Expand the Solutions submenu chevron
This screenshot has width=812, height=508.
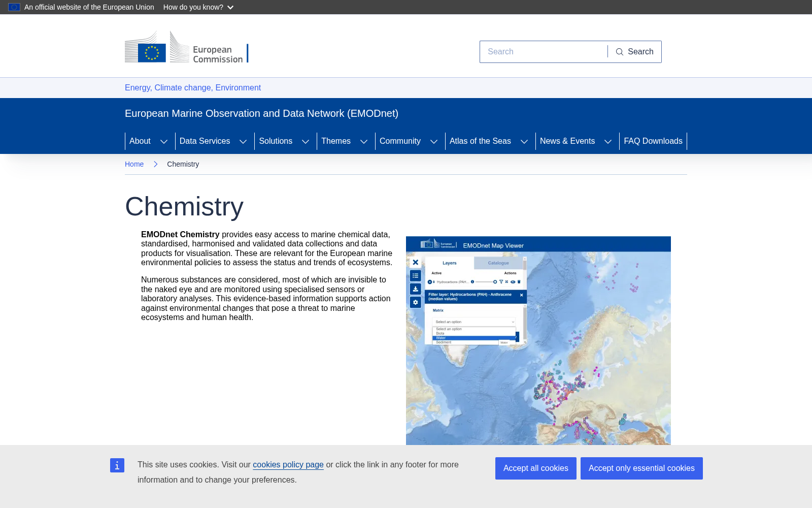306,141
